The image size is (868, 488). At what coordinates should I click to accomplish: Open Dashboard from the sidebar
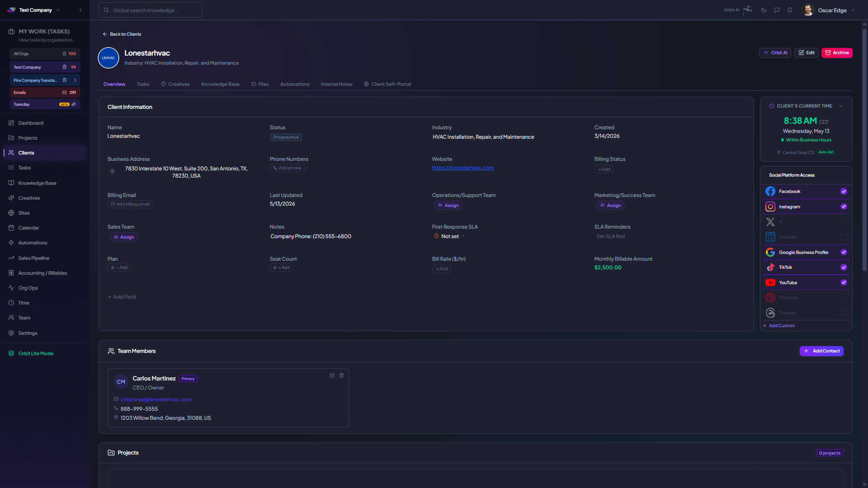click(x=44, y=123)
